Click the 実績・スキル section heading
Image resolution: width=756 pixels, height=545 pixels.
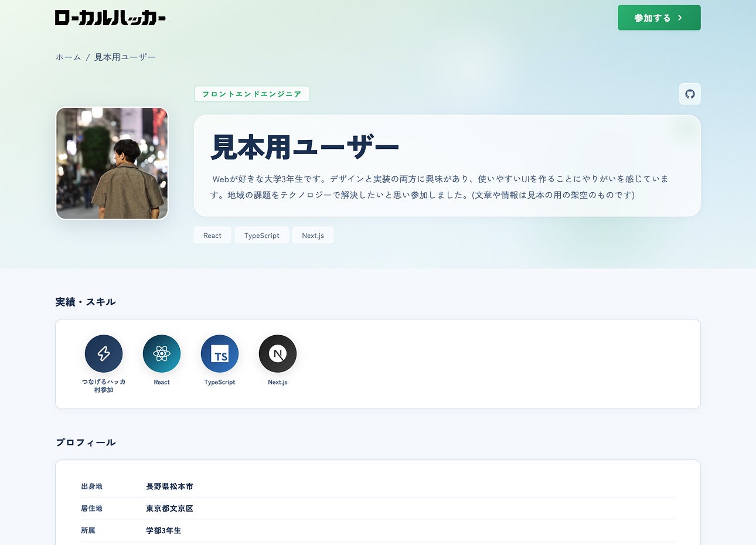[x=86, y=302]
